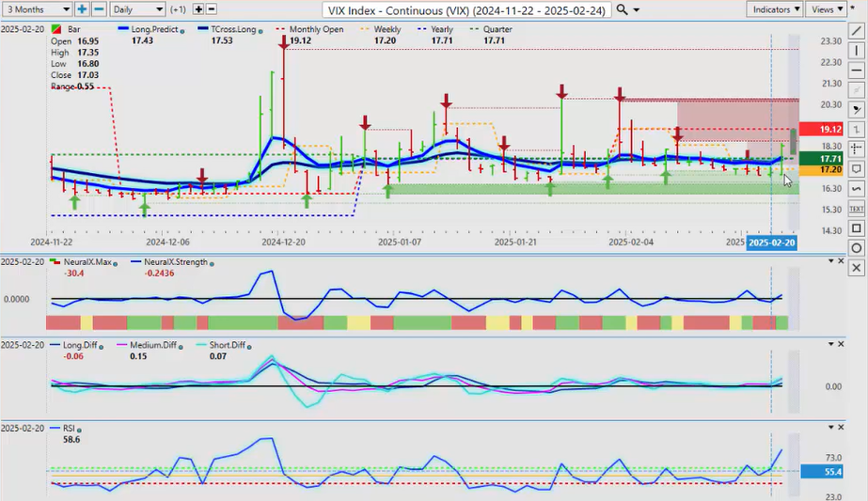Close the RSI indicator panel
This screenshot has width=868, height=501.
pos(841,427)
